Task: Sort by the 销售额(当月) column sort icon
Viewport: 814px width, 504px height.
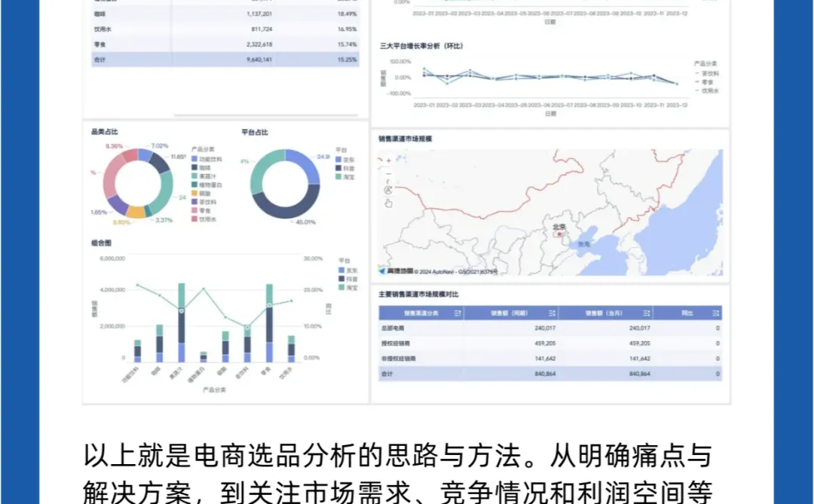Action: tap(647, 313)
